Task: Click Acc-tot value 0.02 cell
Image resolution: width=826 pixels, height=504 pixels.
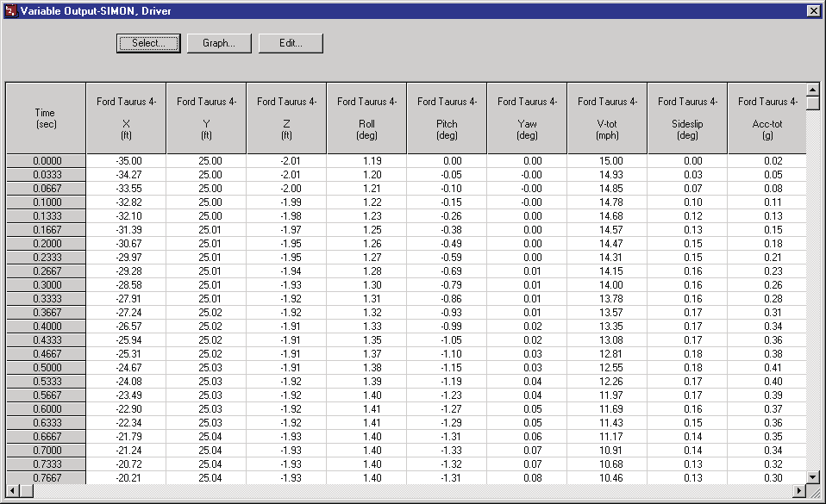Action: pos(767,161)
